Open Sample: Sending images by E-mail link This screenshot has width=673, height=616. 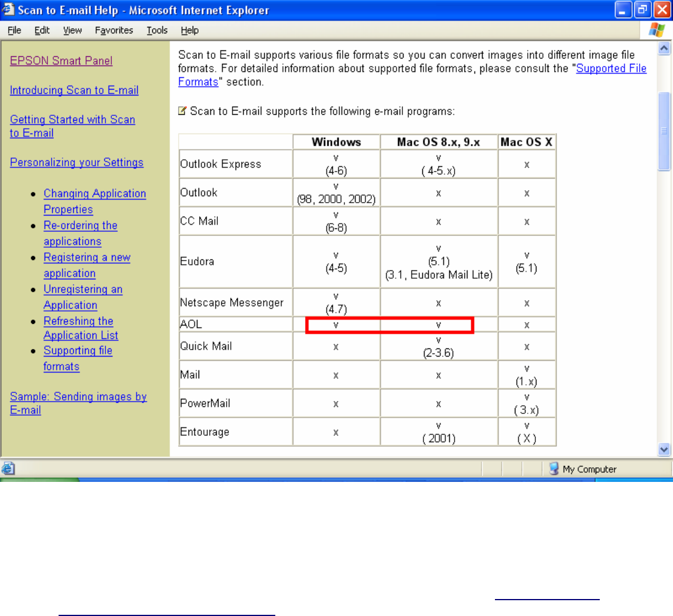point(78,403)
